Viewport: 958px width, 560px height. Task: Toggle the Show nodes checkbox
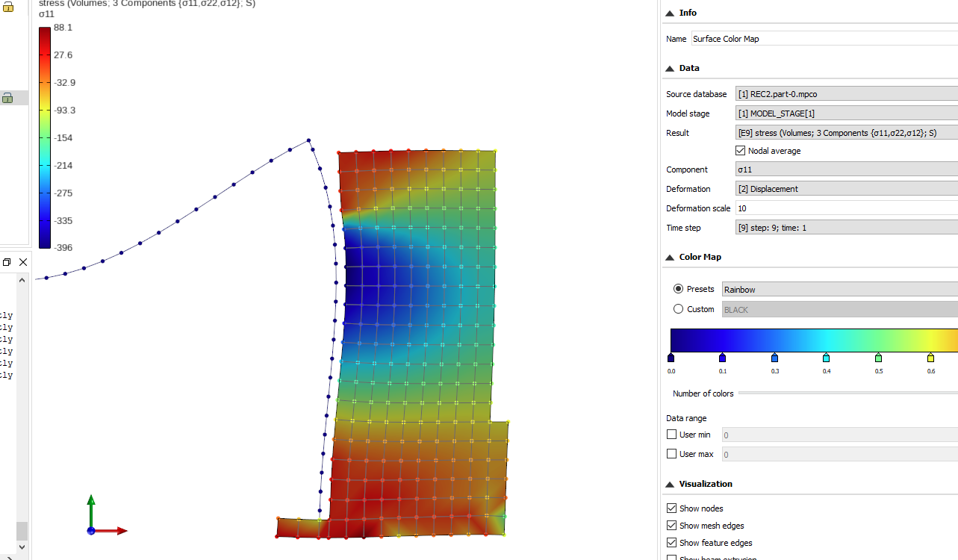(x=672, y=508)
